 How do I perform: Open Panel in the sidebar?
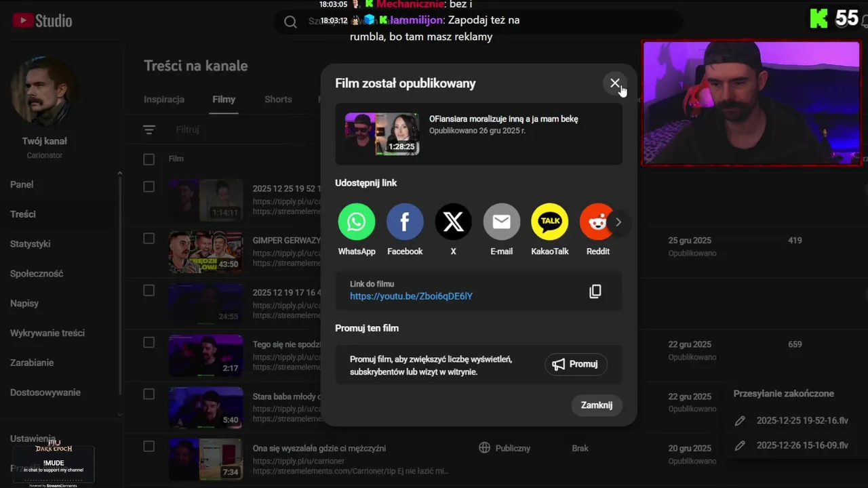coord(22,184)
